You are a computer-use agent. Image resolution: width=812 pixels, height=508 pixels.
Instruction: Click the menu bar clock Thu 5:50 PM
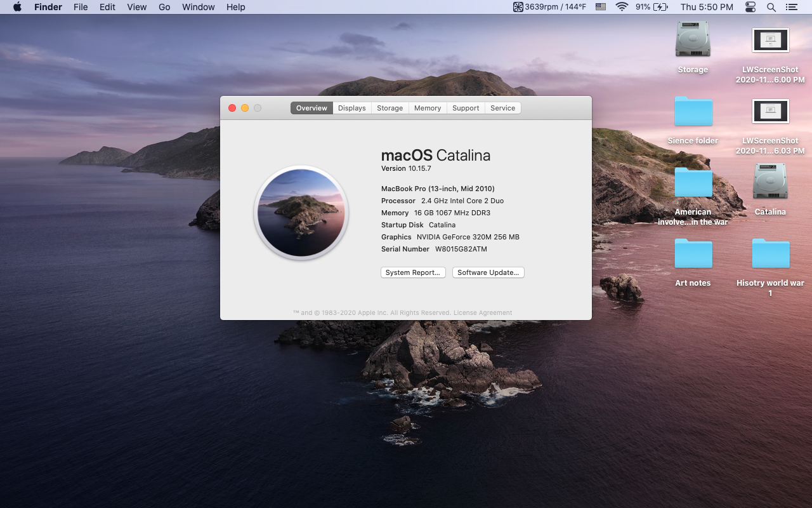[707, 7]
